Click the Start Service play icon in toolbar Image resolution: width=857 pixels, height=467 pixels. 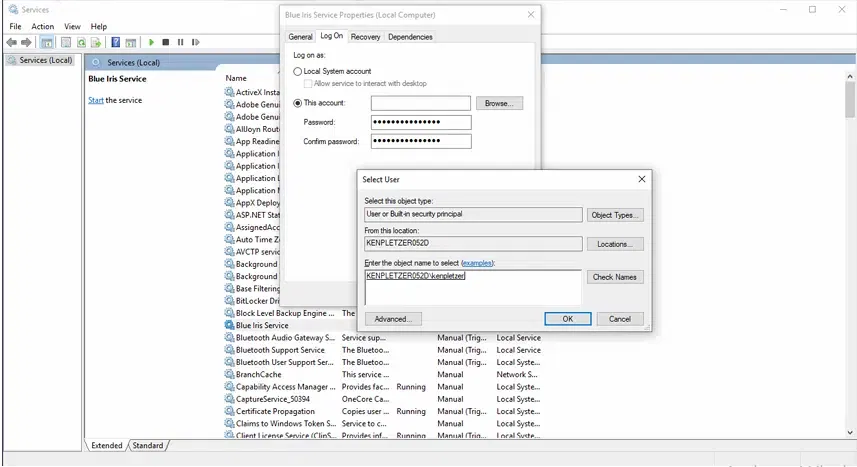151,42
